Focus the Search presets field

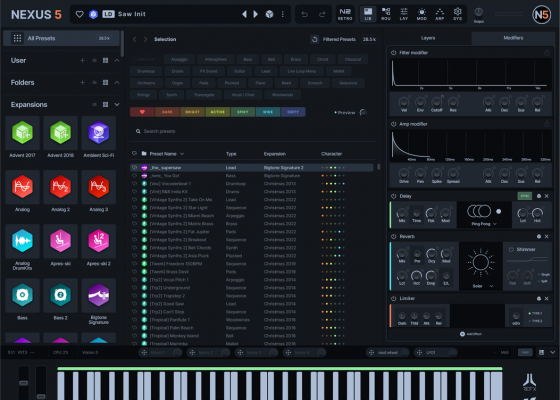(254, 131)
